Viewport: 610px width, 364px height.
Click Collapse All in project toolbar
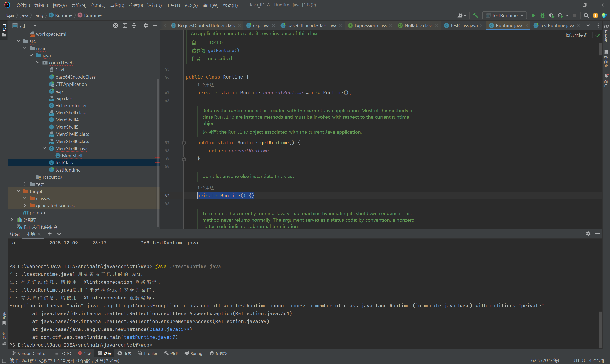(x=134, y=25)
